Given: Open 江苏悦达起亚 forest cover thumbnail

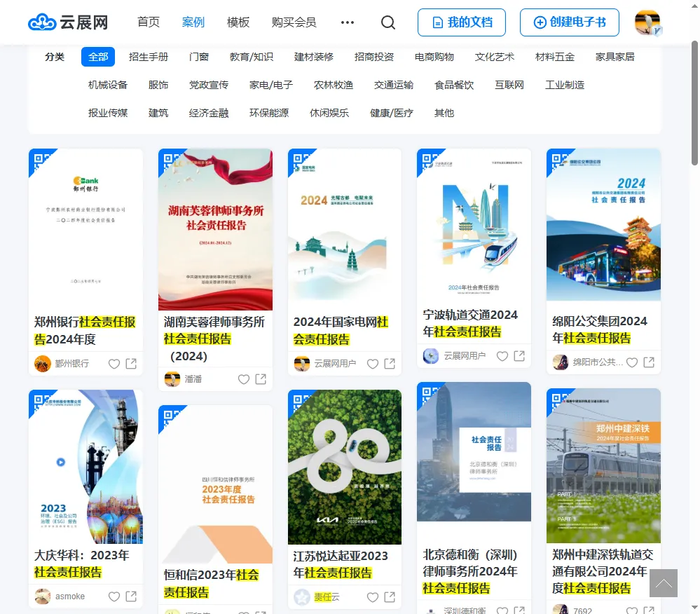Looking at the screenshot, I should click(x=345, y=467).
